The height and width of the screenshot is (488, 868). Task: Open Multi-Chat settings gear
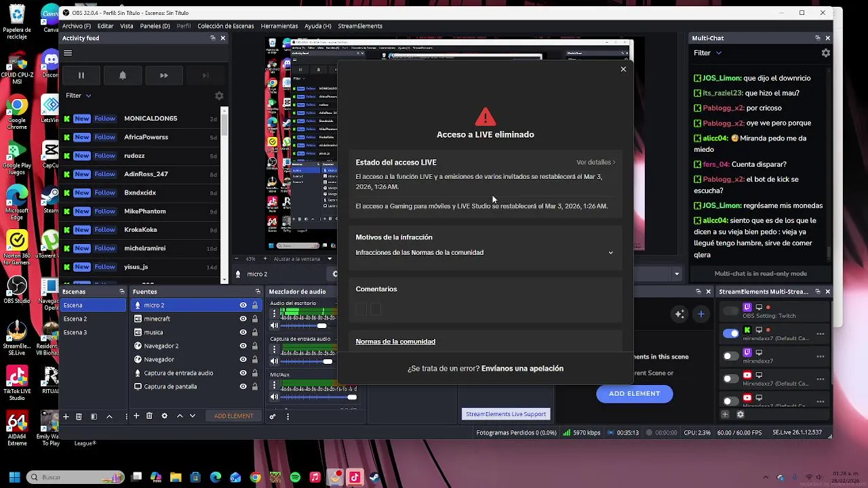[x=825, y=53]
